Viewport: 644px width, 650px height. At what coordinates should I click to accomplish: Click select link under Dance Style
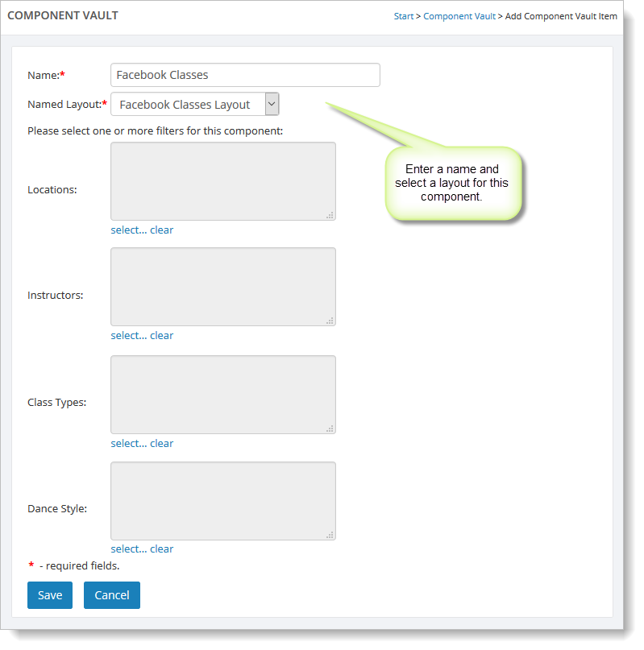129,549
